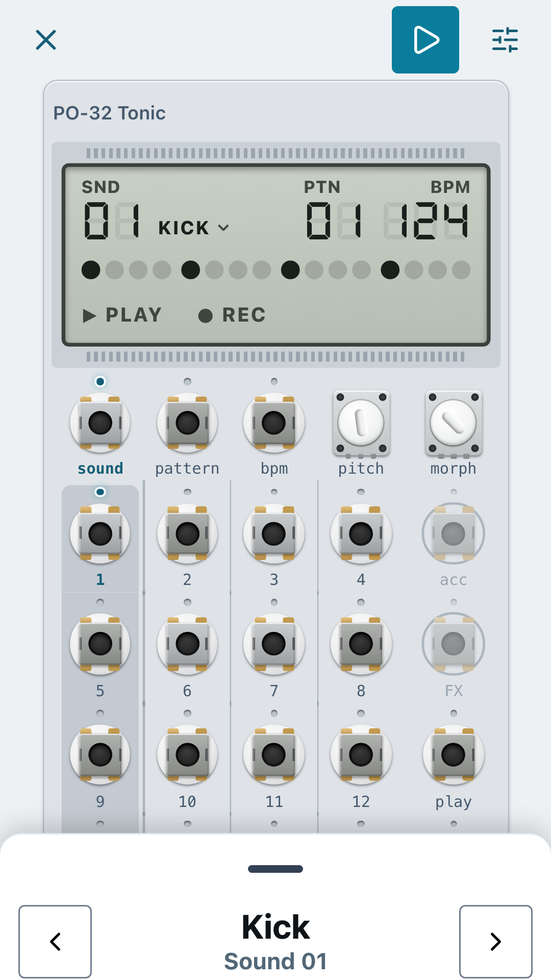Toggle sixteenth step dot in the sequencer row
The image size is (551, 980).
(x=461, y=270)
